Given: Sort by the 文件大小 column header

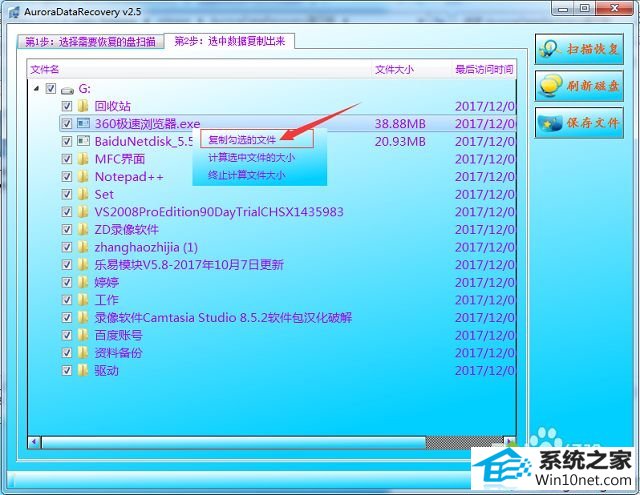Looking at the screenshot, I should pos(413,69).
